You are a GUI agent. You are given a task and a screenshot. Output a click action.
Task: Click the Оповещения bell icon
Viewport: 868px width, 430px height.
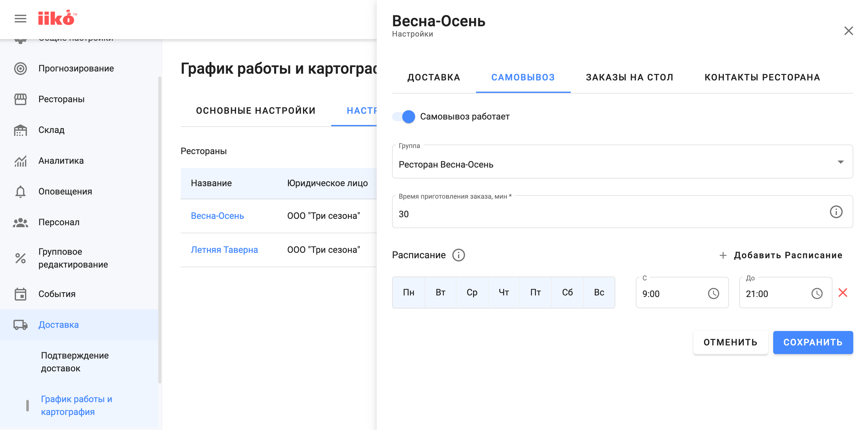pyautogui.click(x=20, y=192)
